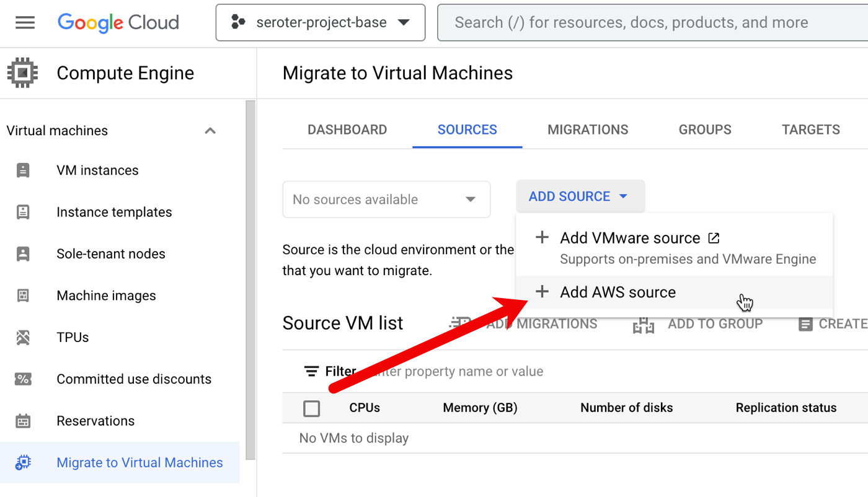Collapse the Virtual machines section
Screen dimensions: 868x497
pos(210,131)
